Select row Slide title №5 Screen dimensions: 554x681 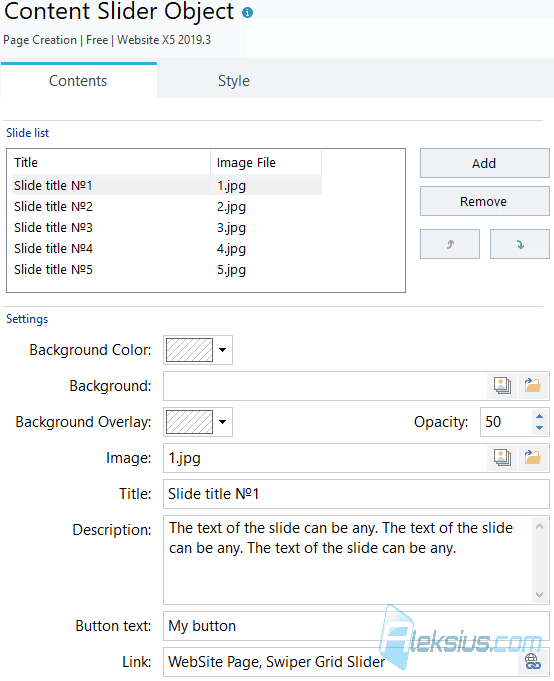pyautogui.click(x=167, y=269)
